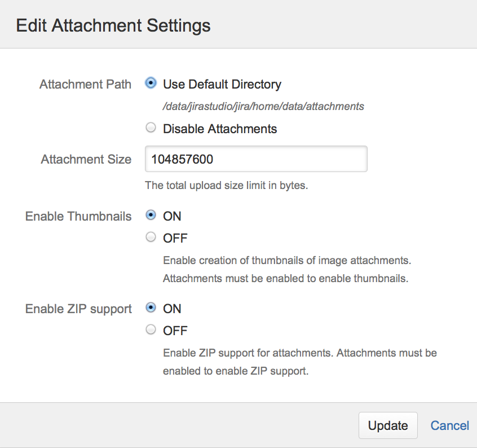477x448 pixels.
Task: Turn Enable Thumbnails ON radio button
Action: coord(151,216)
